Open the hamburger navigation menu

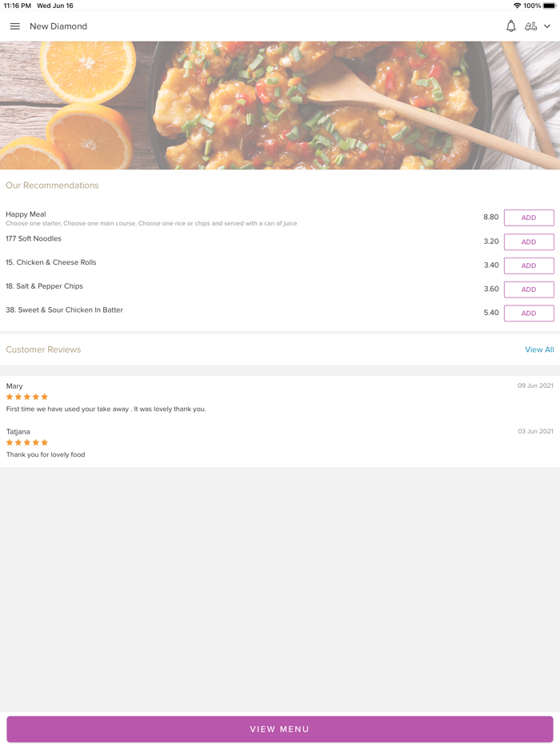[x=14, y=26]
